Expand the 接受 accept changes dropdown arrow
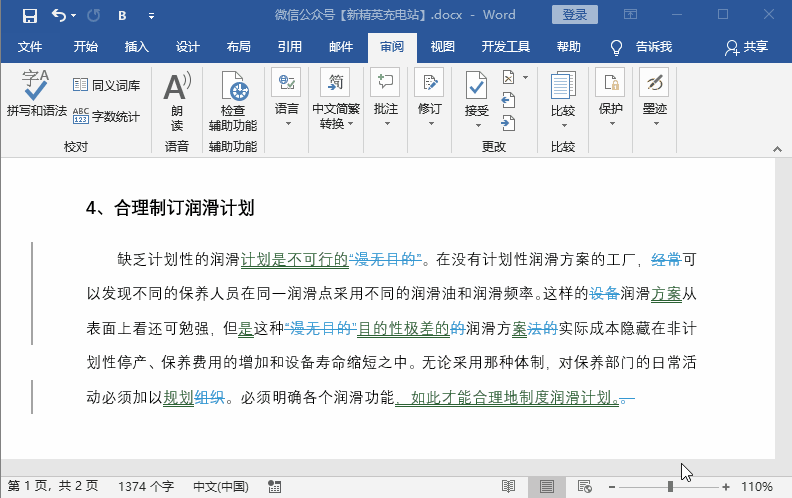Viewport: 792px width, 498px height. tap(477, 125)
